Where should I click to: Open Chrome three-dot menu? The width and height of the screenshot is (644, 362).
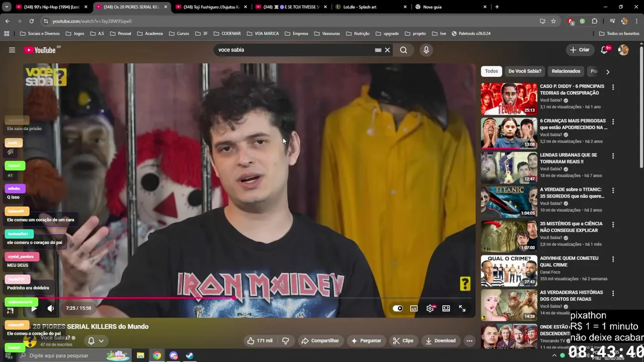(636, 21)
